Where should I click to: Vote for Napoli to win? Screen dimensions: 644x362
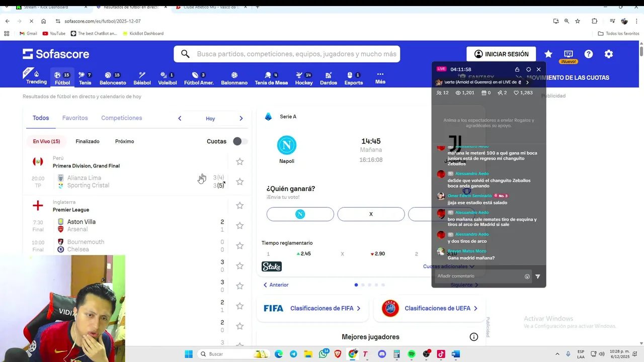(x=300, y=214)
